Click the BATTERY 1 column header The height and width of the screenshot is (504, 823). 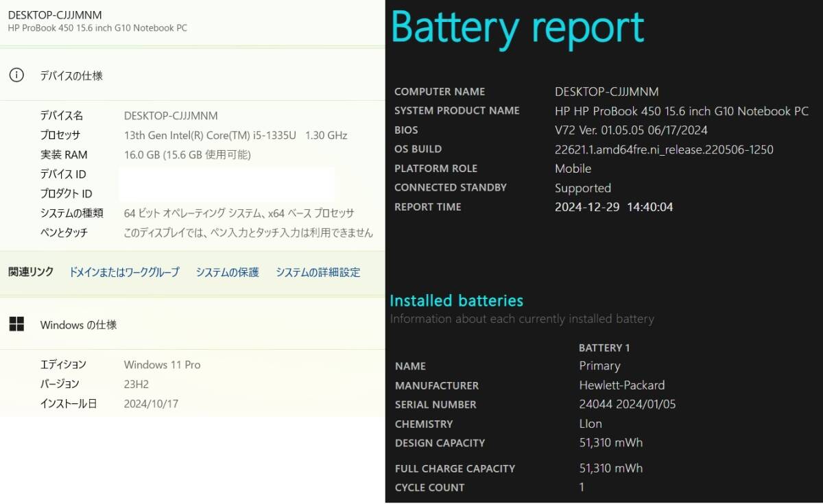(x=604, y=348)
